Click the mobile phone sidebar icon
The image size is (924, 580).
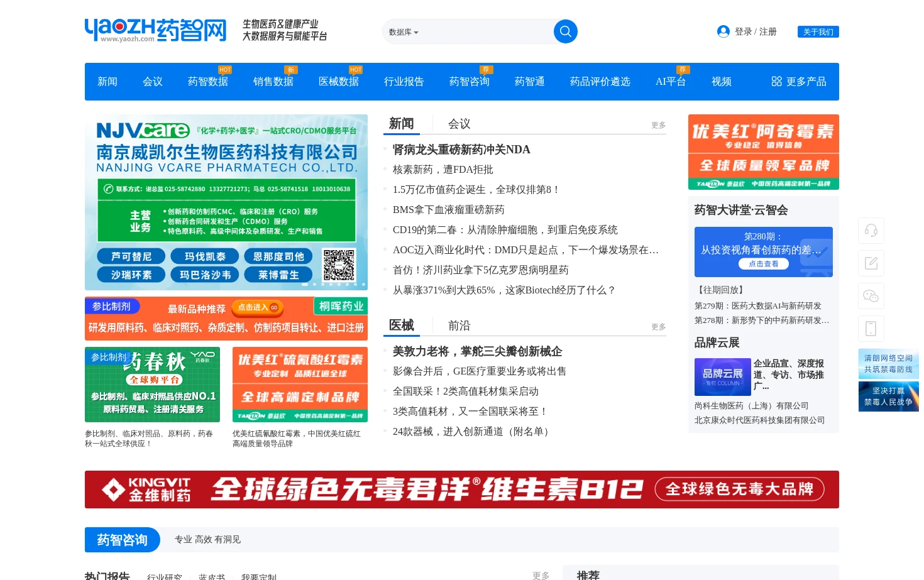[x=871, y=329]
